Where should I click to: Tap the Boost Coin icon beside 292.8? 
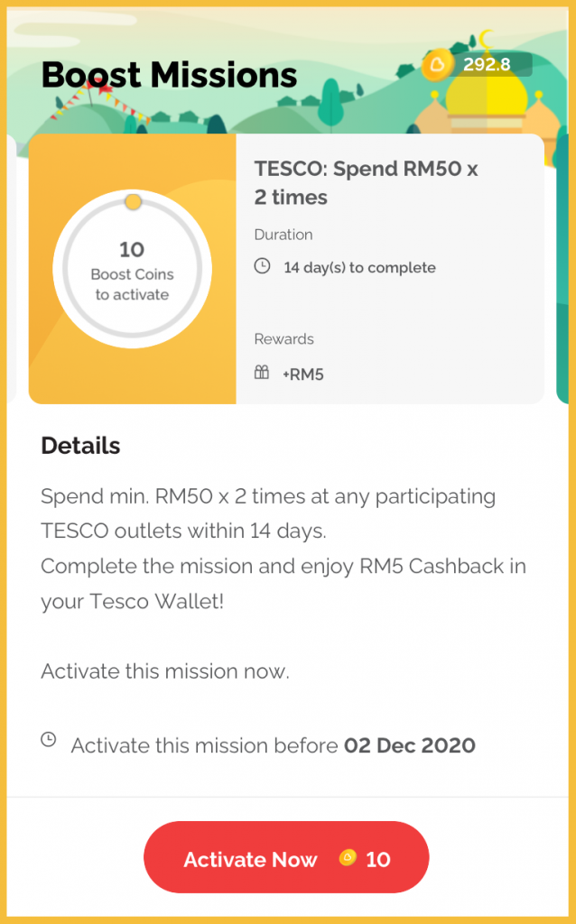click(438, 65)
